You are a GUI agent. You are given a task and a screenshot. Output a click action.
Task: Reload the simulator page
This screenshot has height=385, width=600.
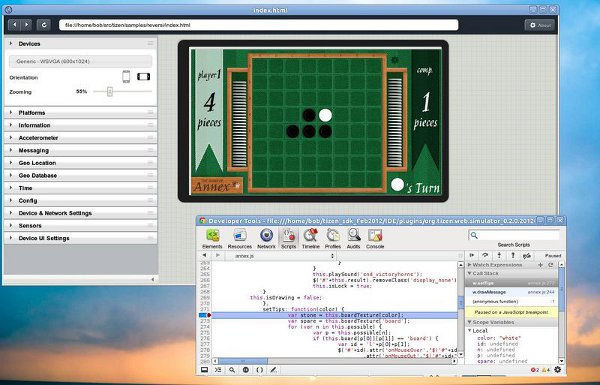coord(44,25)
